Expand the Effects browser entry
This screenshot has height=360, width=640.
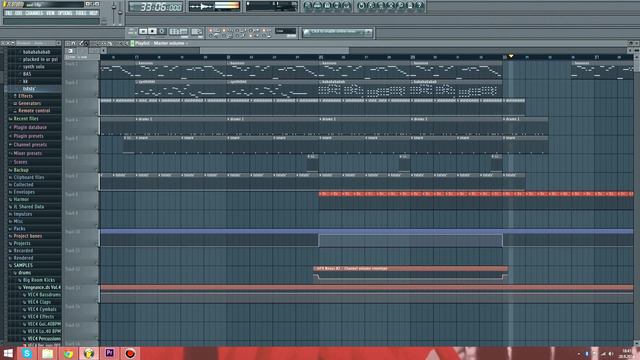24,96
